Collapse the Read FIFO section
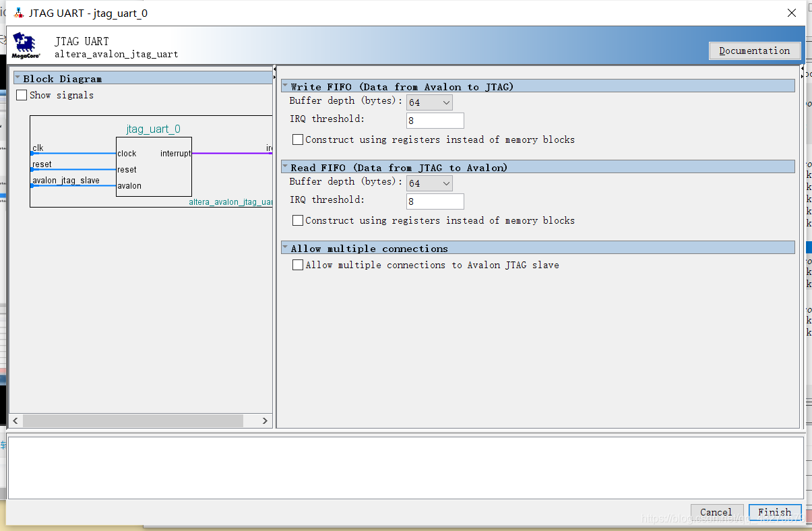This screenshot has width=812, height=531. pos(286,167)
